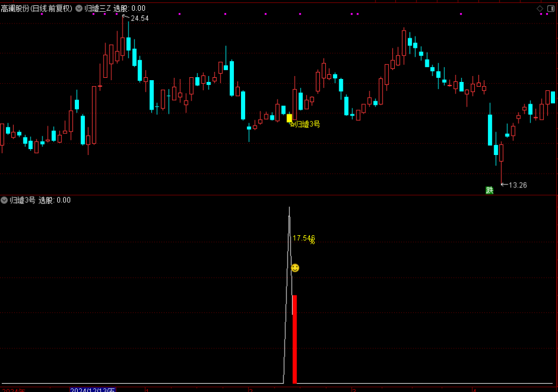Click the month 4 marker on time axis
558x392 pixels.
click(x=474, y=390)
